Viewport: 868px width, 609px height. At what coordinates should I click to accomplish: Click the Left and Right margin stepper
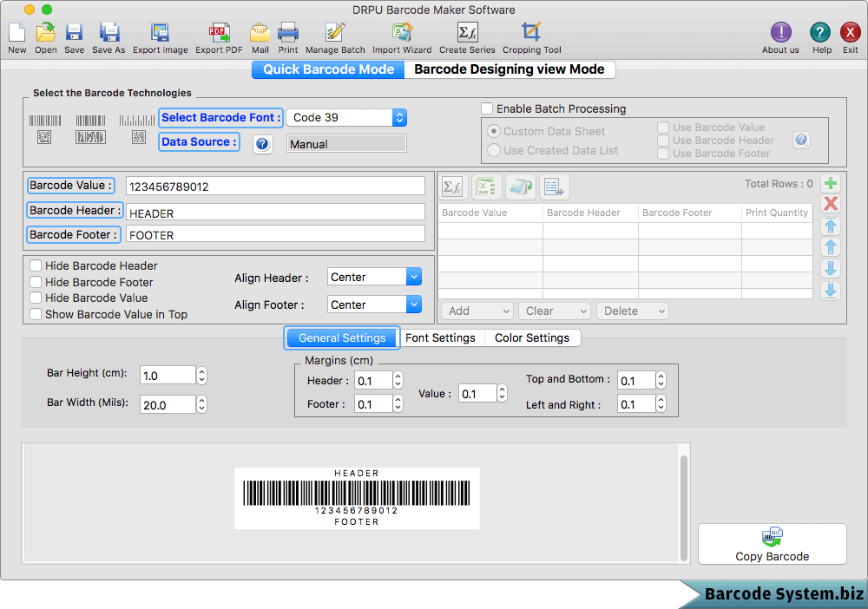pos(661,404)
